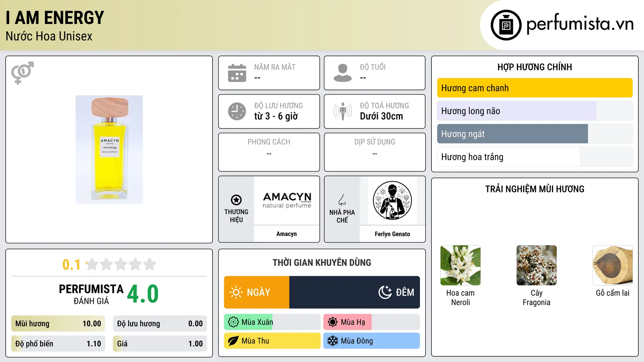Click the HỢP HƯƠNG CHÍNH heading
The width and height of the screenshot is (644, 362).
(x=535, y=67)
